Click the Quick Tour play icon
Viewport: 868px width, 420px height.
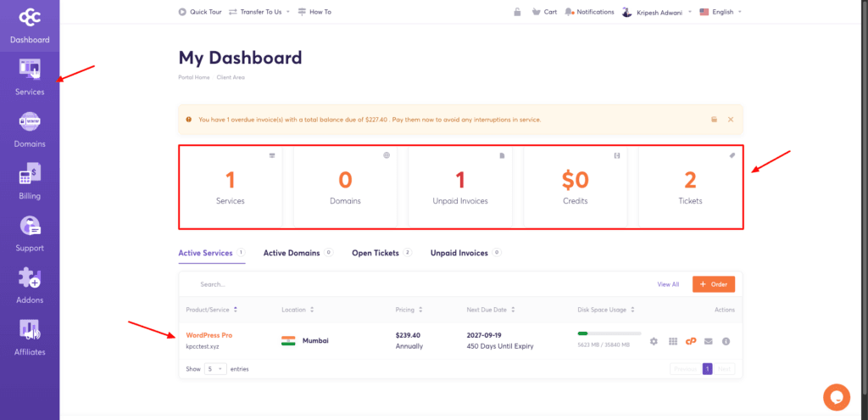coord(183,12)
